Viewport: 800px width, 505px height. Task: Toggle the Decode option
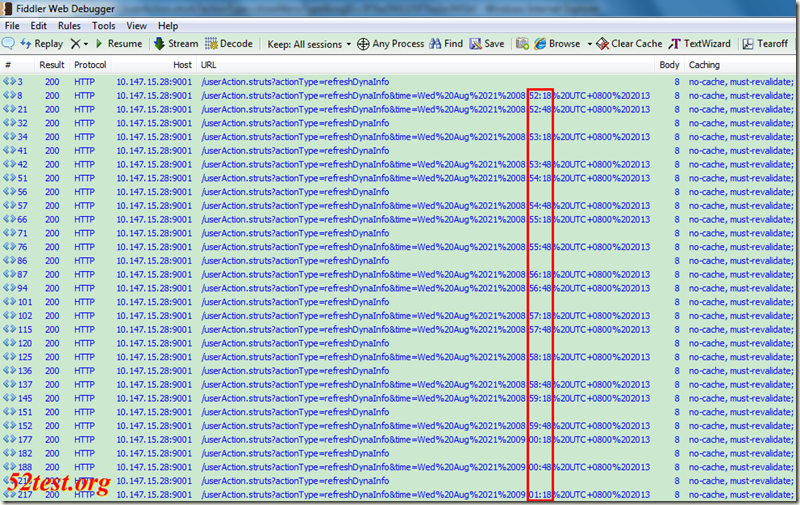coord(229,44)
